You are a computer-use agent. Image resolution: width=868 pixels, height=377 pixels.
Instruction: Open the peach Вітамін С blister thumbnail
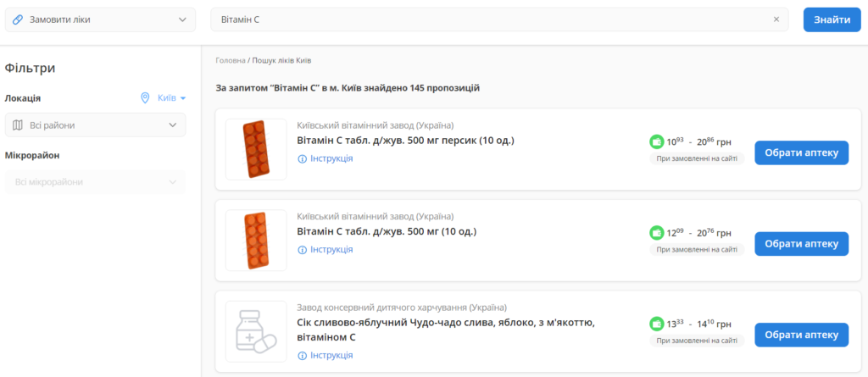pos(256,149)
